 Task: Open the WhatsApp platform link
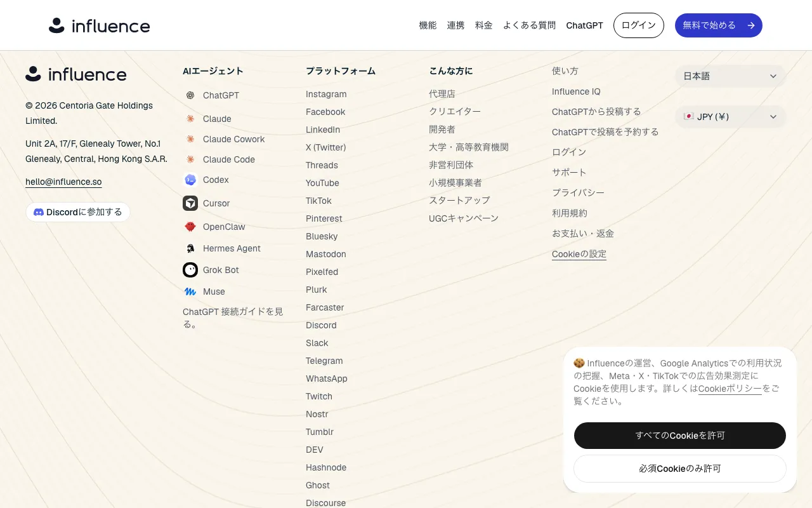tap(327, 378)
